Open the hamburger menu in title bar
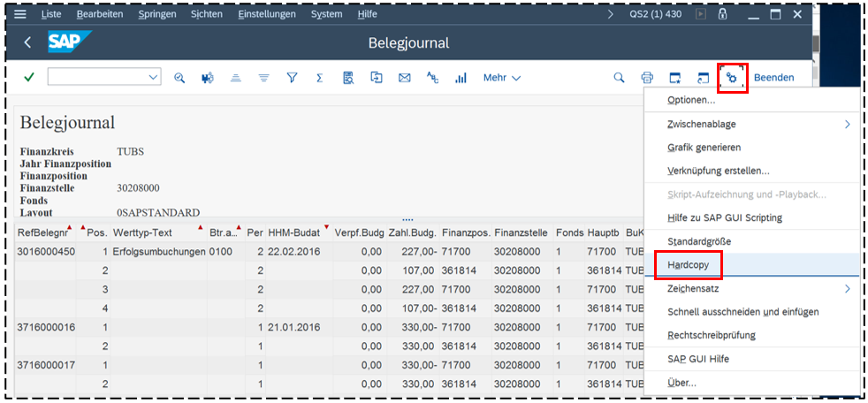 20,14
